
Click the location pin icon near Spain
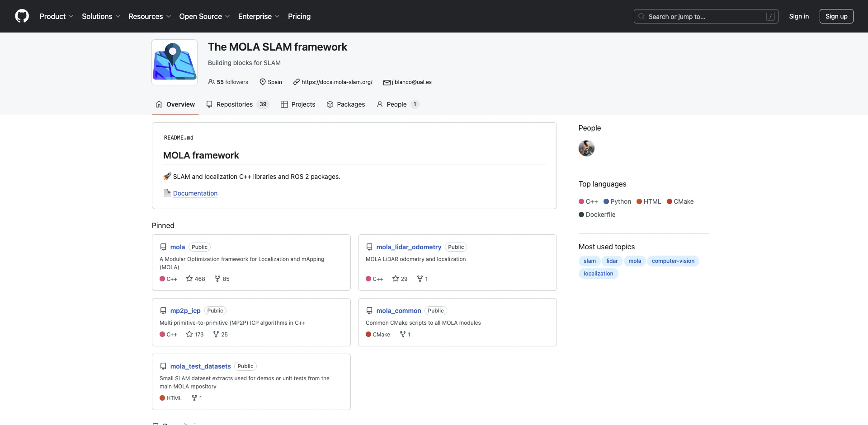(x=263, y=82)
